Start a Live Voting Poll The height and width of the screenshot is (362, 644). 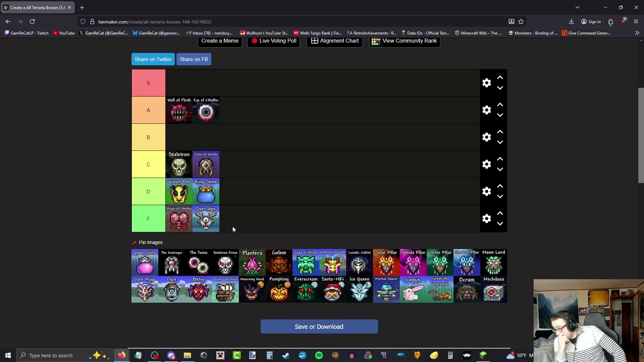coord(274,41)
